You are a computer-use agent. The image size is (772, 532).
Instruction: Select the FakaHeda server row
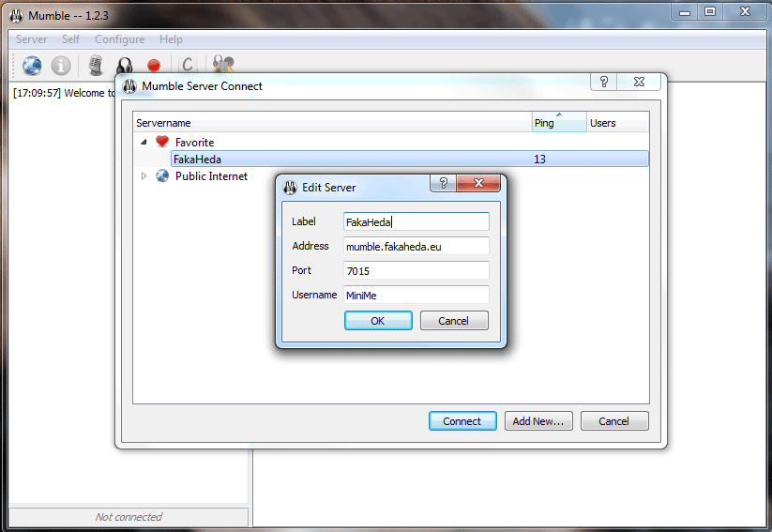click(x=409, y=160)
